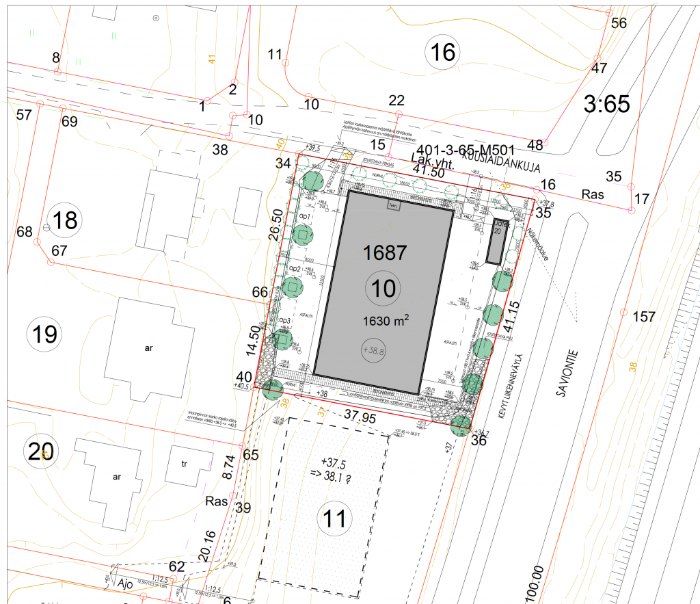Click the large 3:65 parcel label
700x604 pixels.
[x=606, y=104]
